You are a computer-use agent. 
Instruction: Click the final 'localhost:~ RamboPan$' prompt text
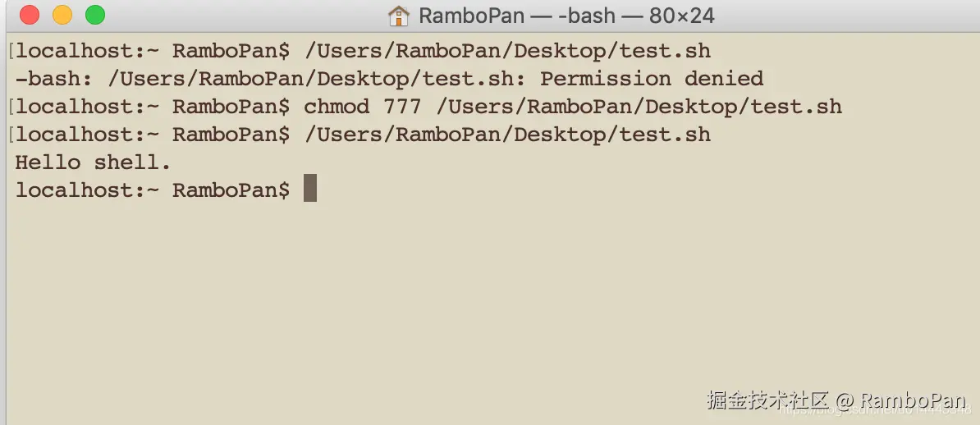tap(152, 190)
